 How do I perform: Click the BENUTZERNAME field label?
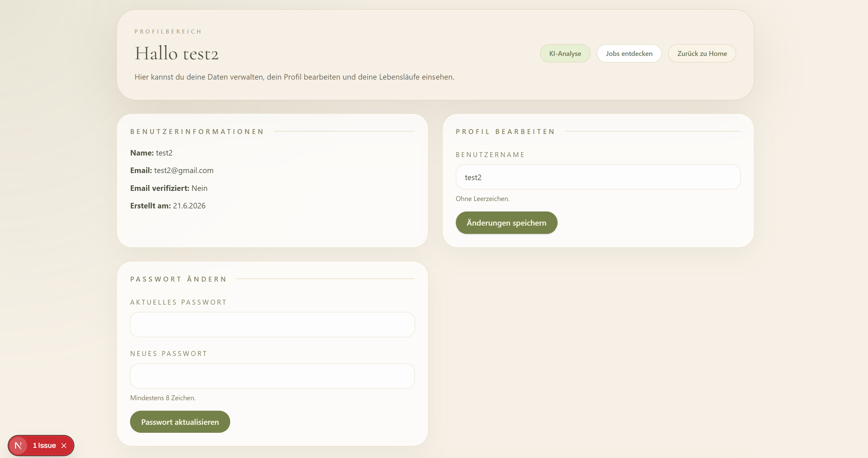[490, 155]
